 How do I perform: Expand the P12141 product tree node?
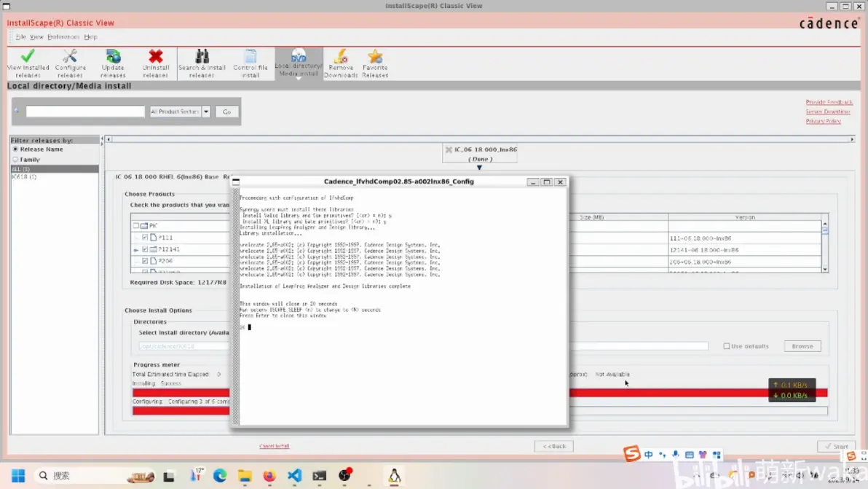pyautogui.click(x=136, y=250)
